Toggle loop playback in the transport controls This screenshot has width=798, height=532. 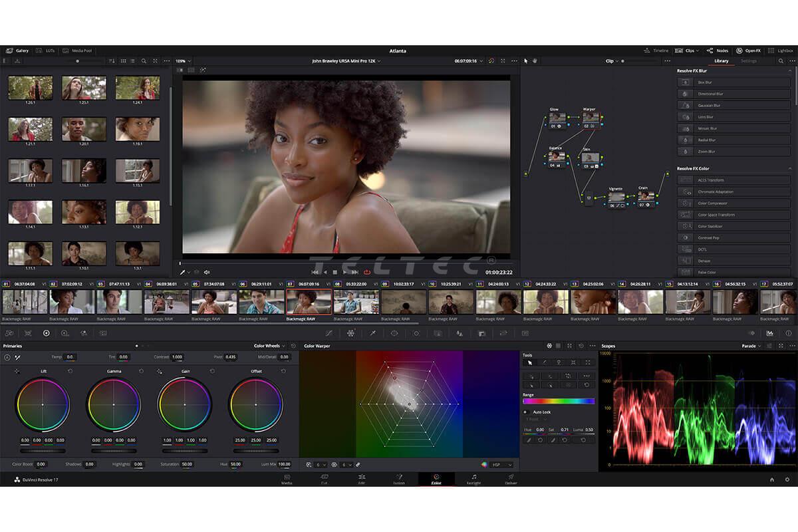point(367,271)
